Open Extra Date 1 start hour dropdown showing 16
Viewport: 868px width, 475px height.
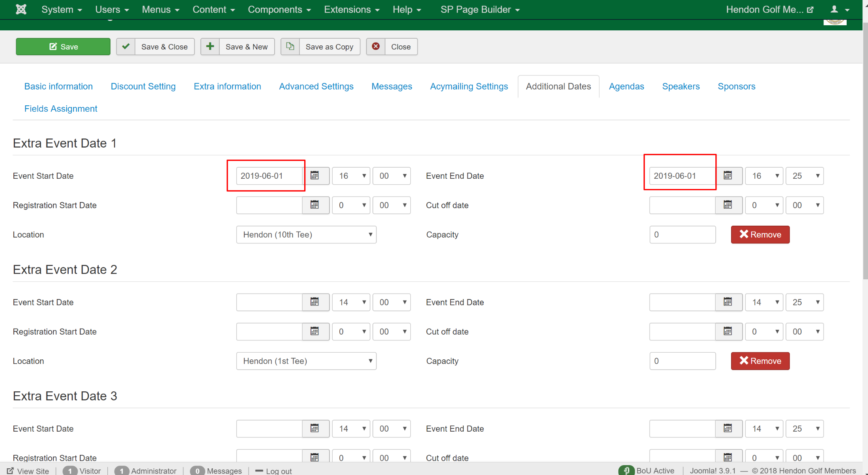click(x=351, y=176)
